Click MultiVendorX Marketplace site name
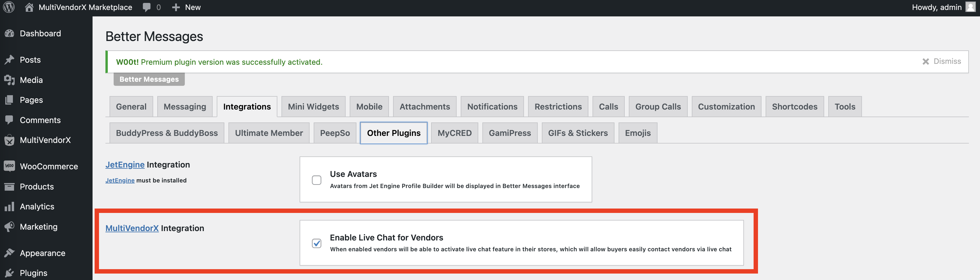The height and width of the screenshot is (280, 980). coord(85,7)
